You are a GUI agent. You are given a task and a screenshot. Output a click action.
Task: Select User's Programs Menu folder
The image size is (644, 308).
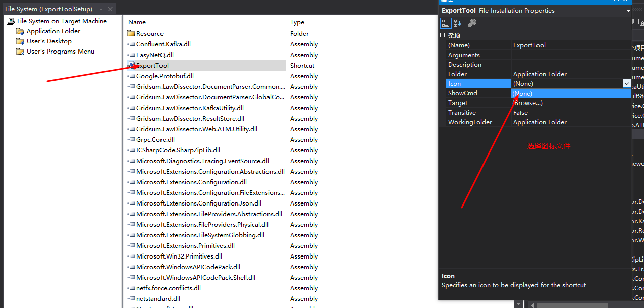point(60,52)
